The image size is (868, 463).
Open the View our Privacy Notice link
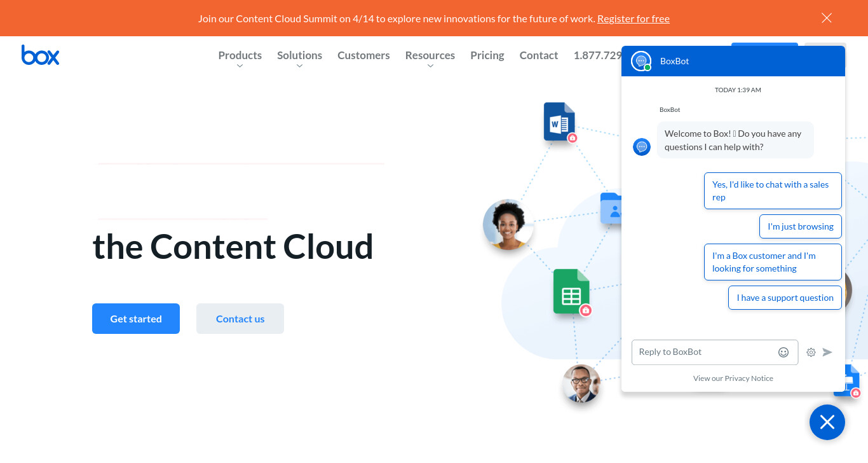733,378
